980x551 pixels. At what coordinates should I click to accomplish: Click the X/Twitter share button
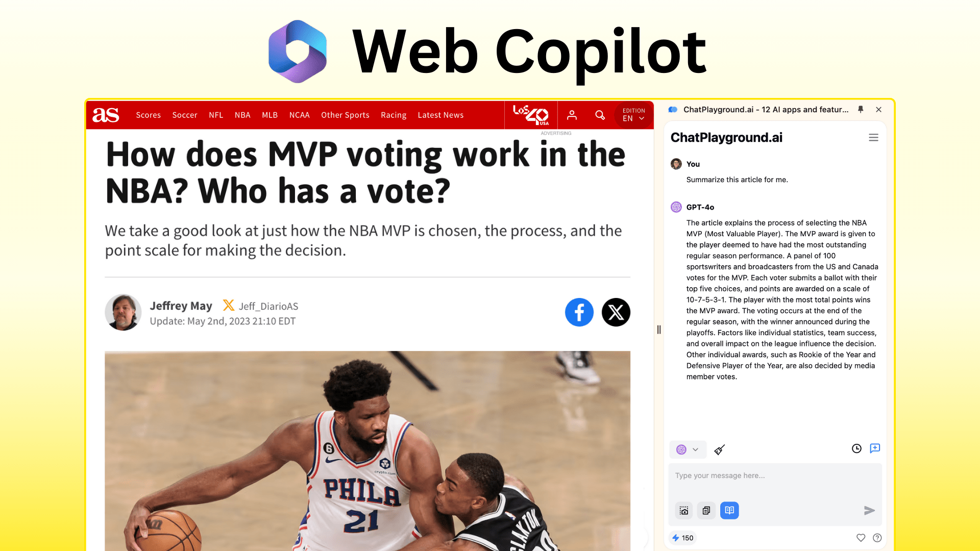615,312
